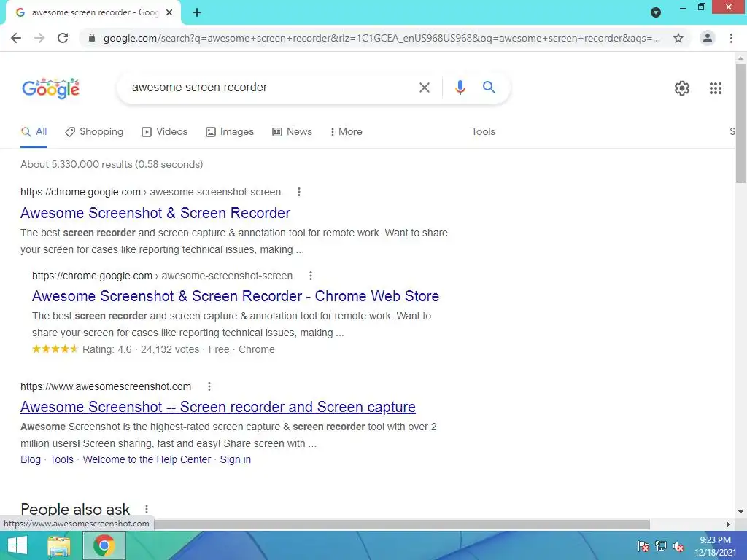Open Awesome Screenshot -- Screen recorder and Screen capture

pyautogui.click(x=217, y=407)
